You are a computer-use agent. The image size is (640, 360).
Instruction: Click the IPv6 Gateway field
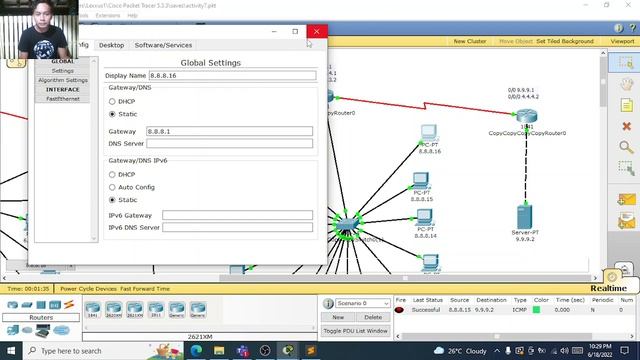[238, 215]
